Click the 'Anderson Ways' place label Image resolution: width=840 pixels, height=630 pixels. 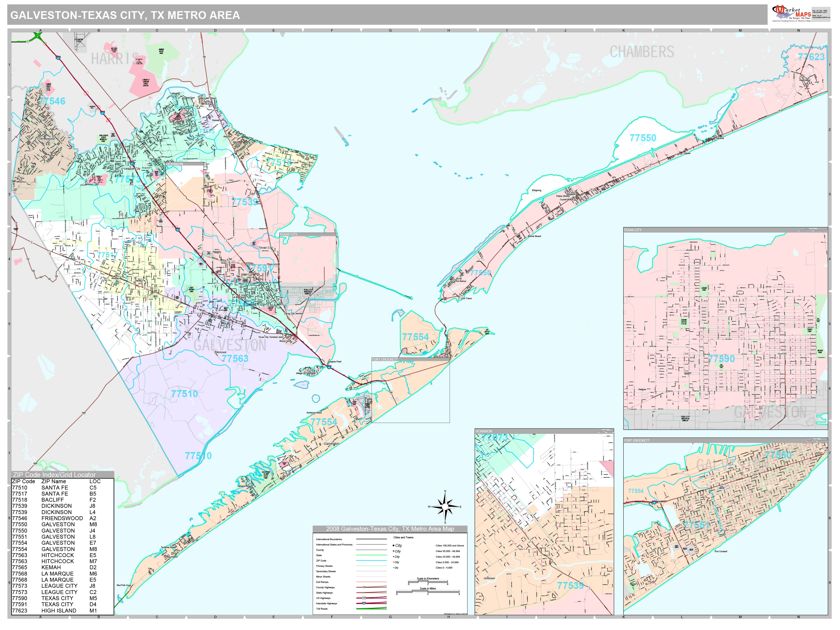click(x=314, y=413)
